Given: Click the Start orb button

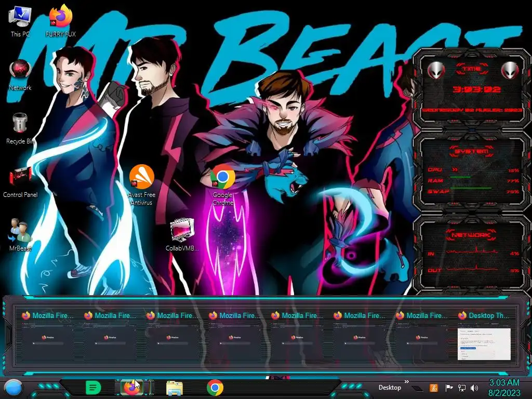Looking at the screenshot, I should [13, 388].
